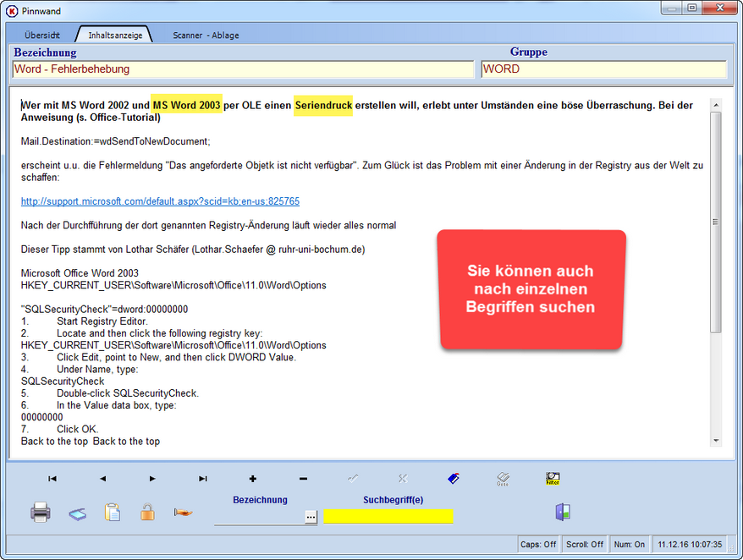Click the Pinnwand app icon in title bar
743x560 pixels.
[12, 11]
